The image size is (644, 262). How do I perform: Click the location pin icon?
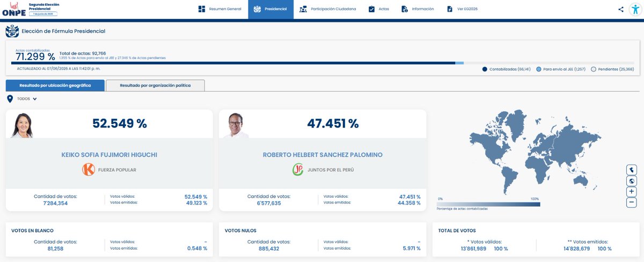pos(10,99)
